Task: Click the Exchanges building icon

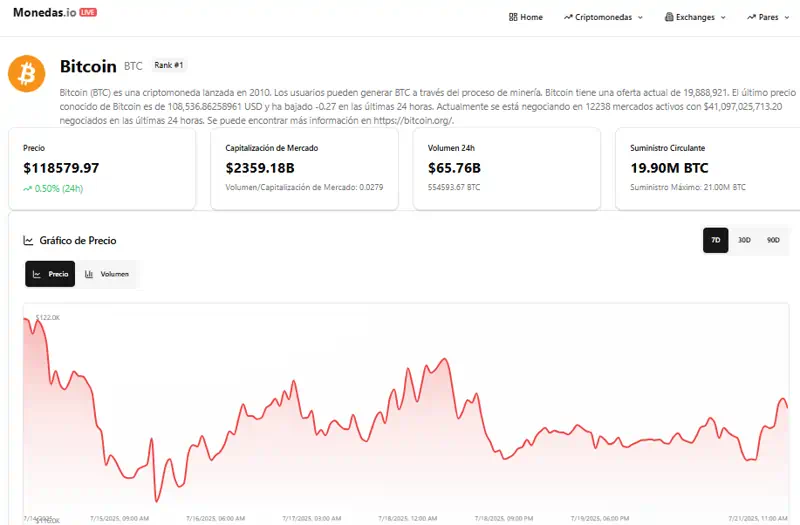Action: point(669,17)
